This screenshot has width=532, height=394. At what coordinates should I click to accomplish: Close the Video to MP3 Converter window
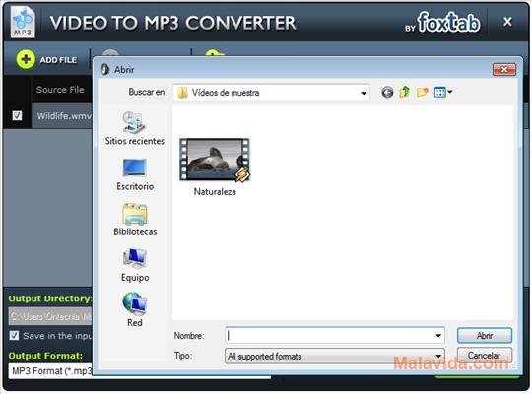coord(507,22)
